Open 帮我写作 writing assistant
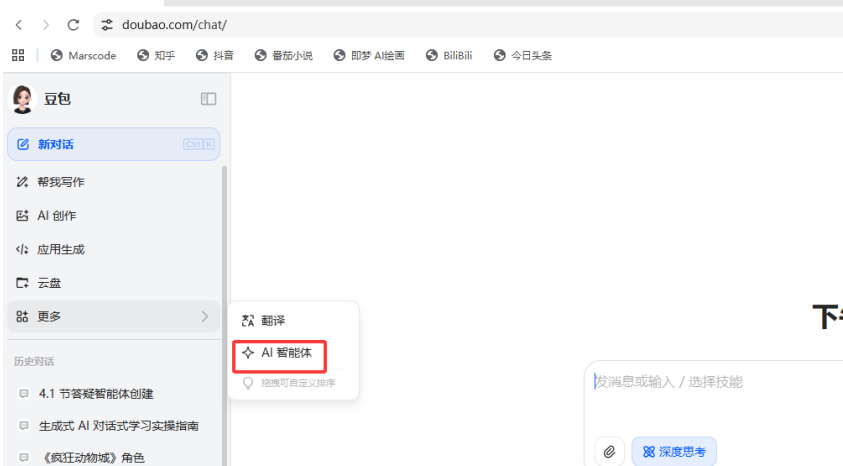This screenshot has width=843, height=466. point(61,182)
